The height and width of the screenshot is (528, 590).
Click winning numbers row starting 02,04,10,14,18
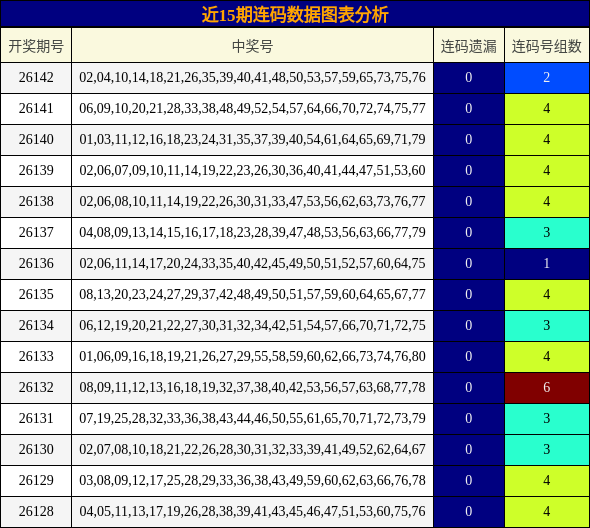(252, 78)
